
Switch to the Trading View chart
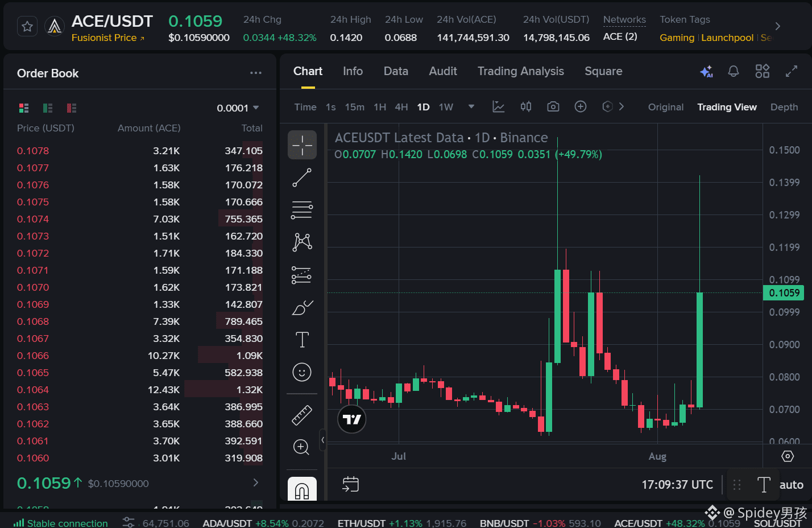pyautogui.click(x=727, y=107)
